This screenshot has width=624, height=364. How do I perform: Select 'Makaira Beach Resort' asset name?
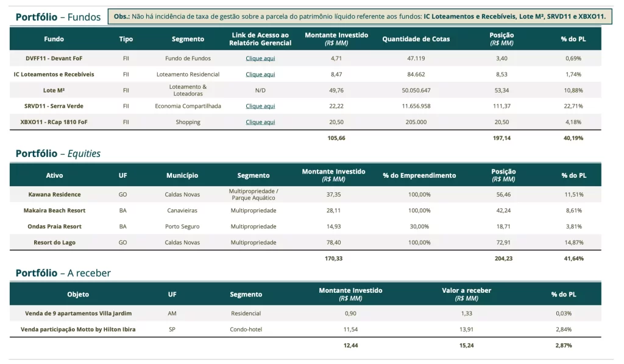(54, 211)
